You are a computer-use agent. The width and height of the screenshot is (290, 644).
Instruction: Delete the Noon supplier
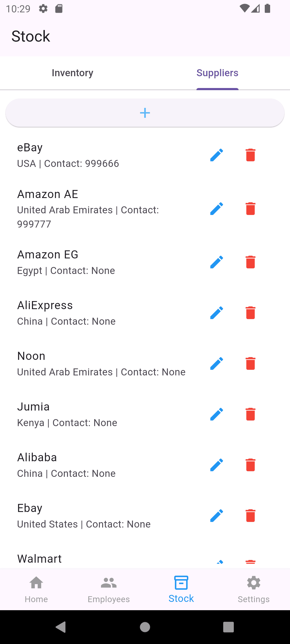(250, 364)
